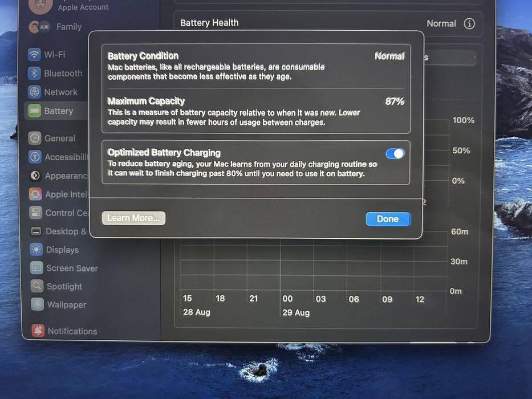The image size is (532, 399).
Task: Click the Wi-Fi icon in sidebar
Action: pyautogui.click(x=34, y=54)
